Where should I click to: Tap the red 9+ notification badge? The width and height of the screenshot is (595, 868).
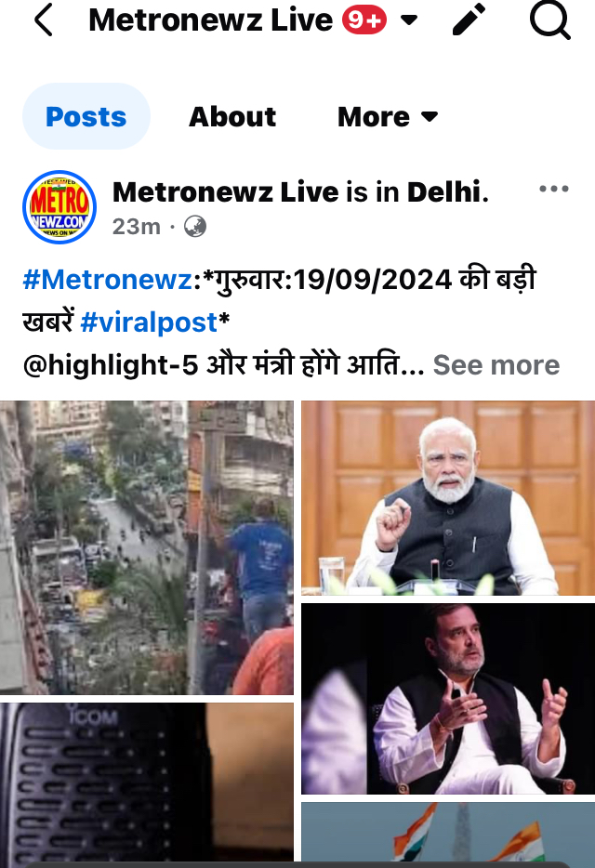pyautogui.click(x=364, y=20)
